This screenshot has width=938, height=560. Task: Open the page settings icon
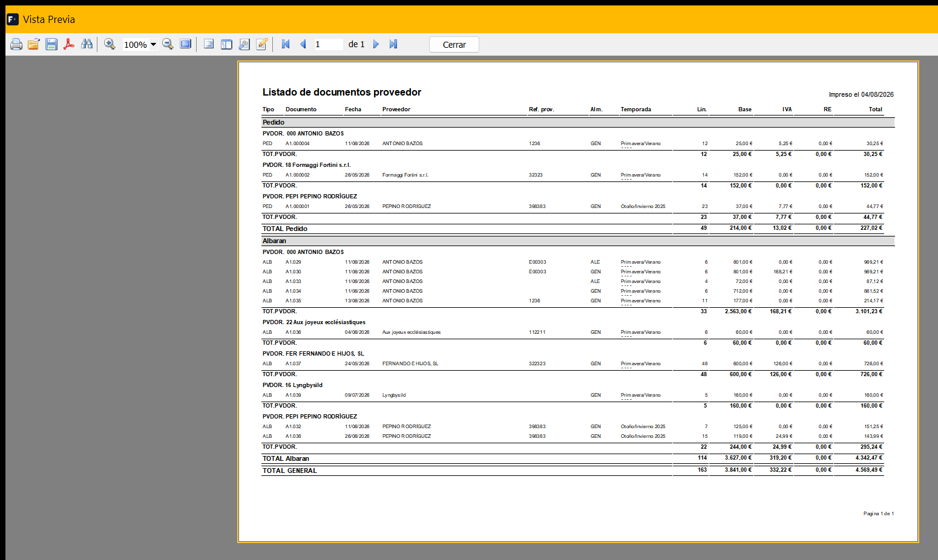(x=244, y=44)
